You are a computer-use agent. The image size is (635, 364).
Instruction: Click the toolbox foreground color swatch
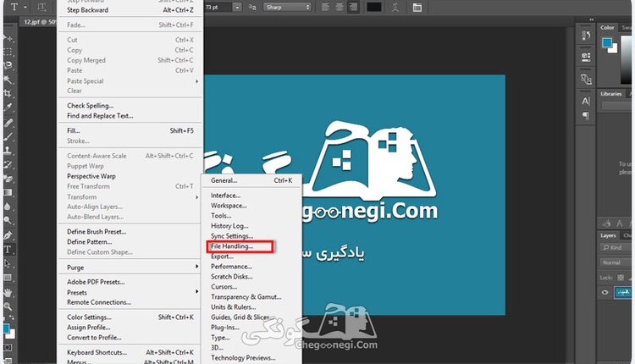coord(6,328)
